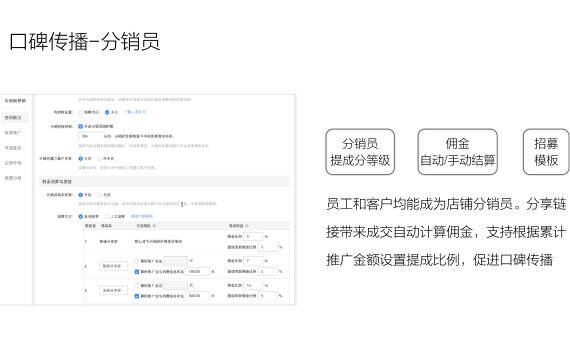The image size is (570, 360).
Task: Click the amount field beside row 2's checked checkbox
Action: tap(198, 272)
